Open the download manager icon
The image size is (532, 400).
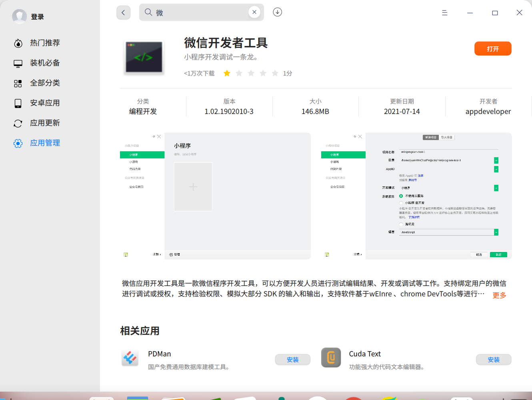pos(278,12)
